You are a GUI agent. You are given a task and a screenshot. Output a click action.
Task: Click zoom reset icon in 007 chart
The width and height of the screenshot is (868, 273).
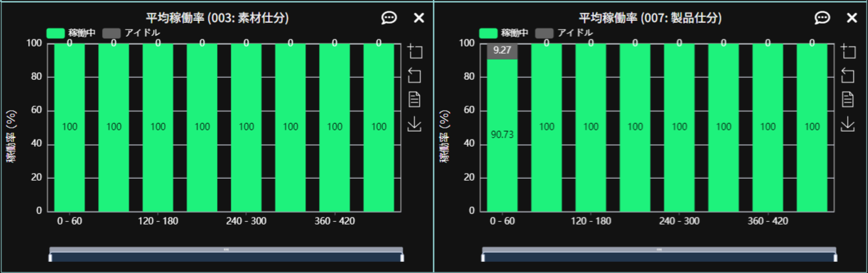[847, 75]
